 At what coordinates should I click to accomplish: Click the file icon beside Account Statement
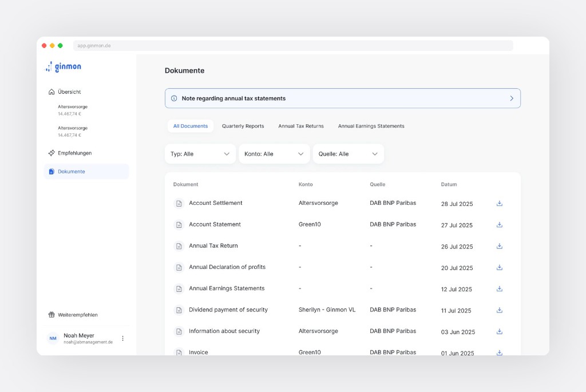pos(179,225)
